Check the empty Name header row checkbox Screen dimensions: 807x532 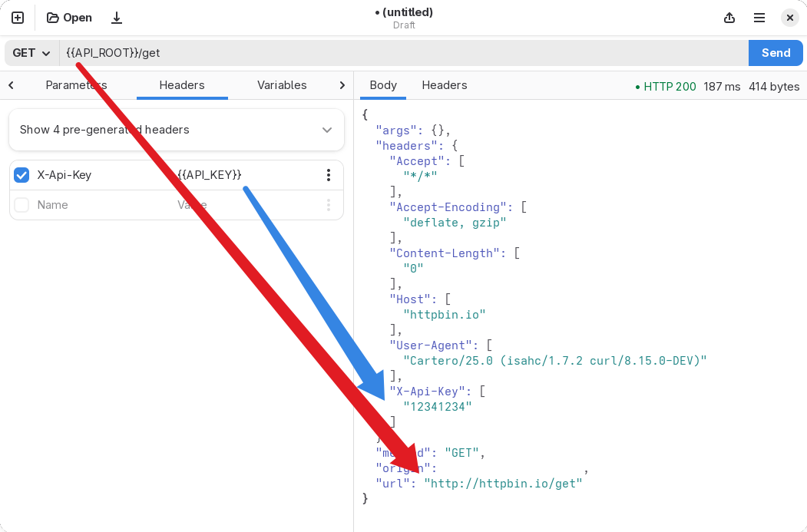point(21,204)
